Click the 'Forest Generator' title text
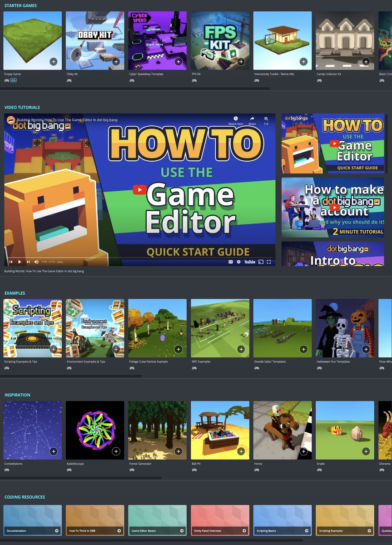392x545 pixels. [140, 464]
